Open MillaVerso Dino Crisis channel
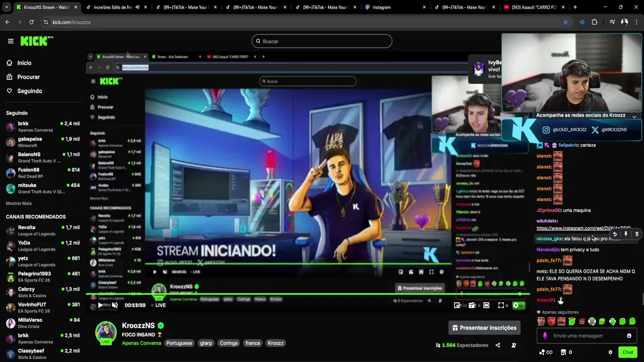The image size is (644, 362). [x=43, y=323]
